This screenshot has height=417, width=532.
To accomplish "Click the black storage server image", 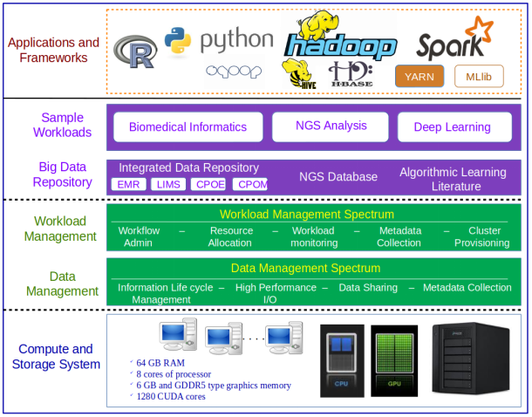I will pos(471,359).
